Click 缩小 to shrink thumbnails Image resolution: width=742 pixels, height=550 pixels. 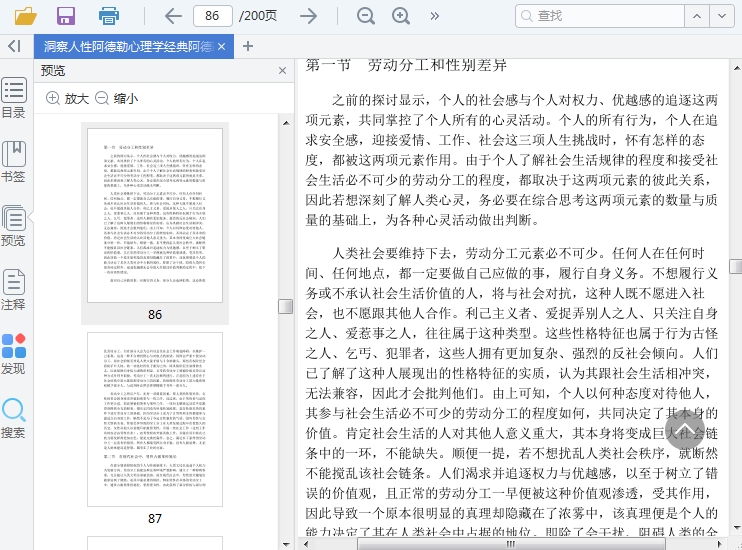click(x=116, y=99)
